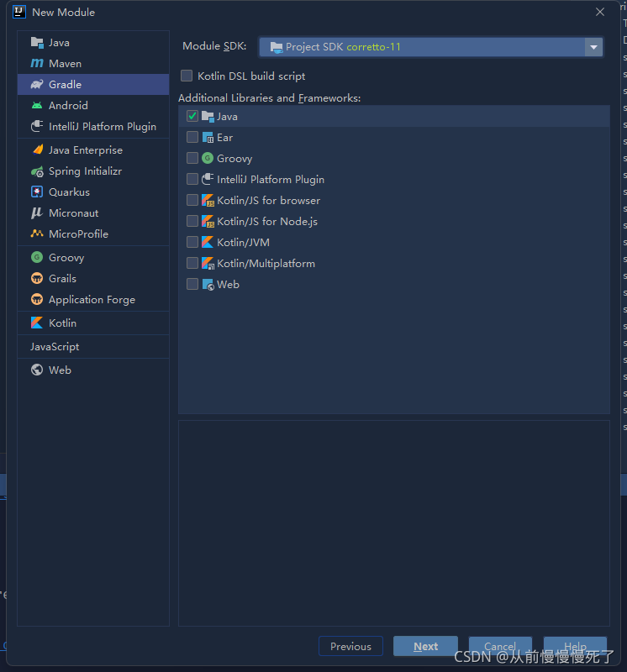Screen dimensions: 627x672
Task: Select the Java Enterprise icon
Action: (37, 150)
